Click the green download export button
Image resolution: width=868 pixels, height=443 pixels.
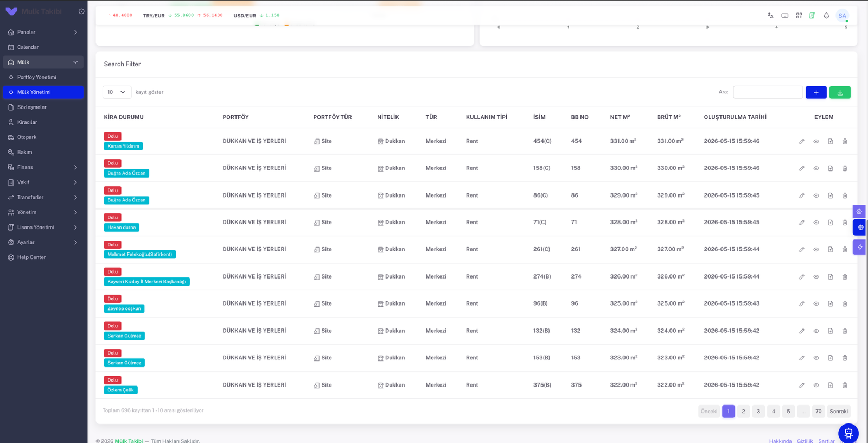(840, 92)
